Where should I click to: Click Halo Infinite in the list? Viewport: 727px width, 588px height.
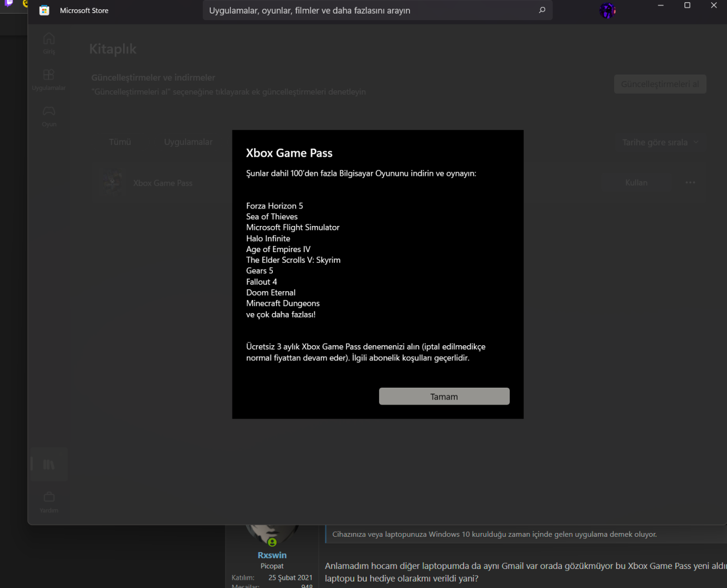click(268, 238)
